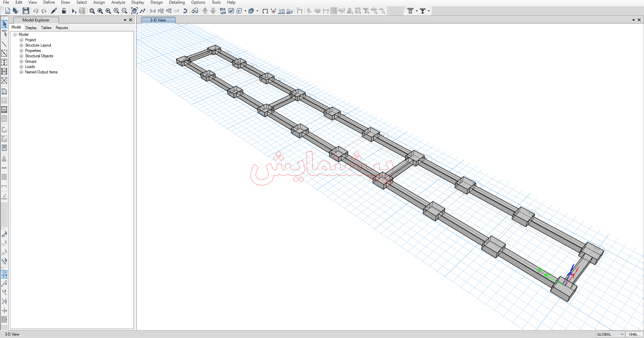This screenshot has height=338, width=644.
Task: Create a new model with the New icon
Action: pos(7,11)
